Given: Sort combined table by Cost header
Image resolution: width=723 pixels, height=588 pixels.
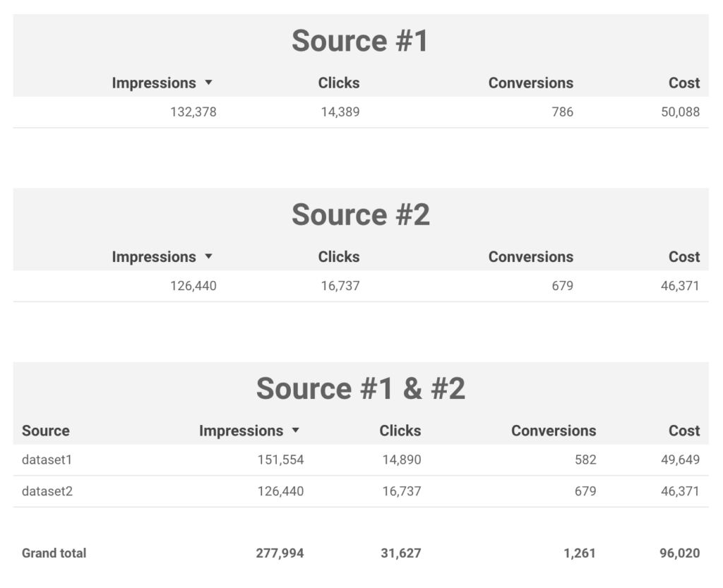Looking at the screenshot, I should click(x=683, y=431).
